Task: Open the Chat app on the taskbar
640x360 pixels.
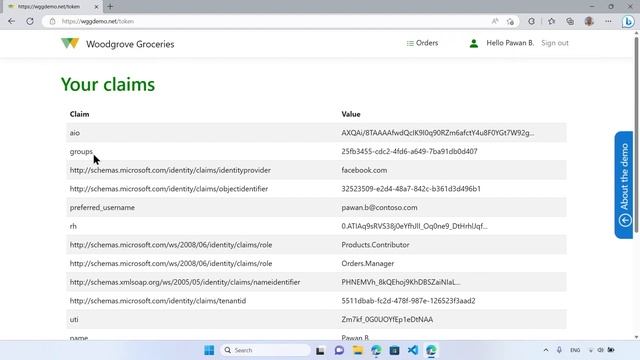Action: click(x=339, y=350)
